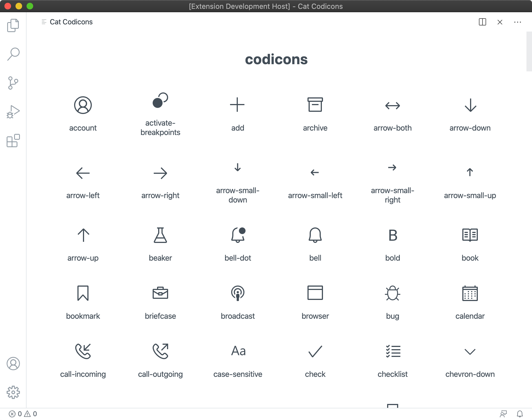Click the bug codicon in the grid
This screenshot has height=420, width=532.
[x=392, y=293]
